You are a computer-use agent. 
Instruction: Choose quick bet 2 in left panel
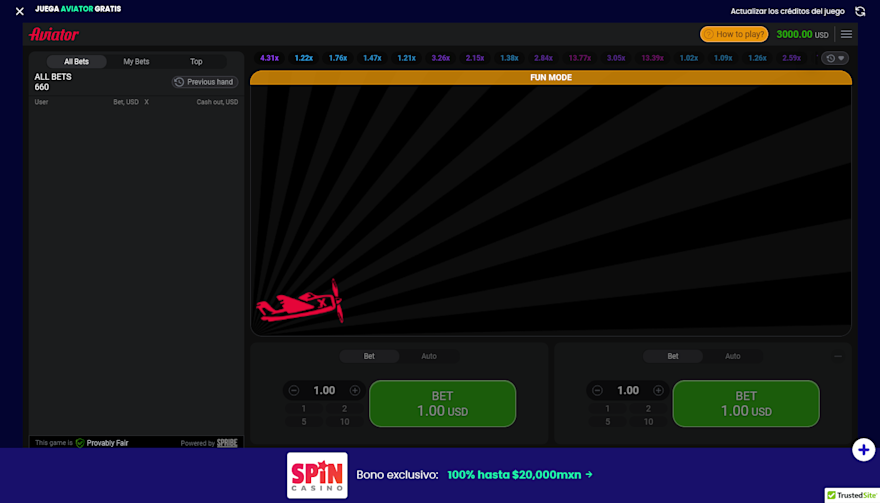[x=345, y=409]
